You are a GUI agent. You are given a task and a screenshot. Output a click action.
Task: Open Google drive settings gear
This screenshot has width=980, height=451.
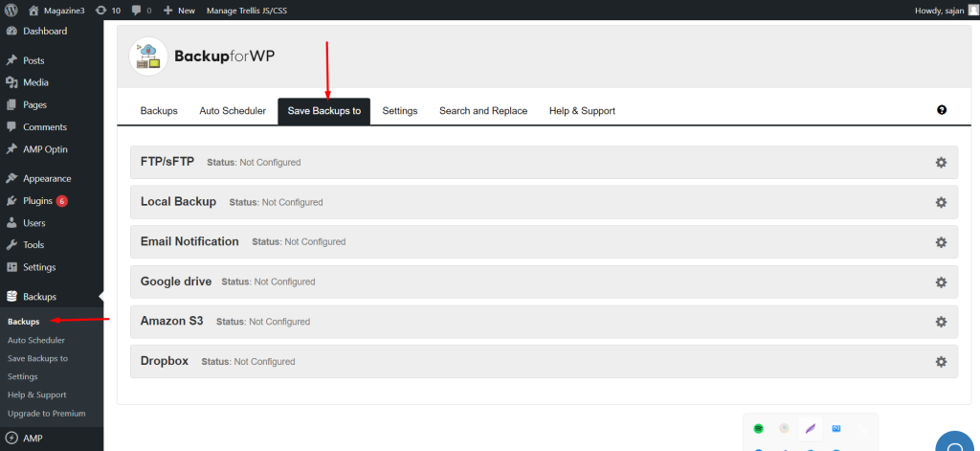point(941,282)
